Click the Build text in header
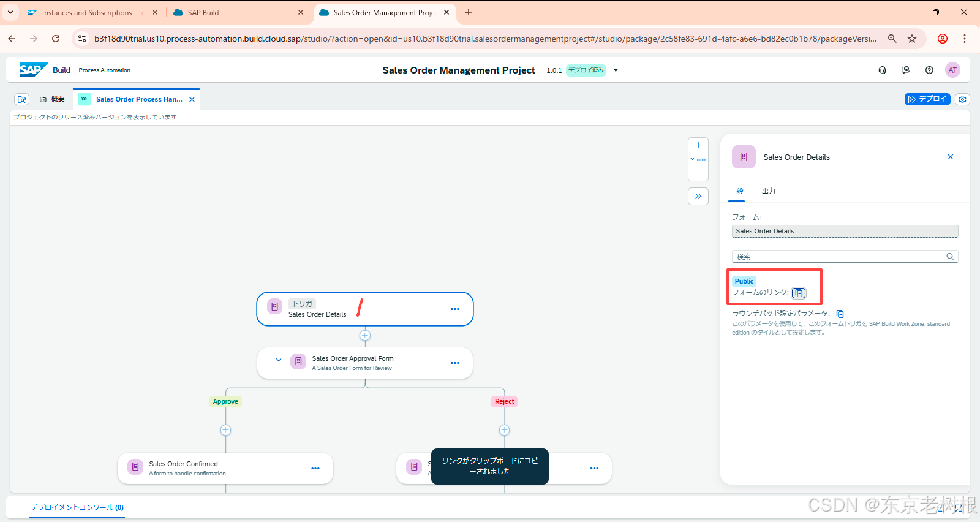Viewport: 980px width, 522px height. (61, 70)
